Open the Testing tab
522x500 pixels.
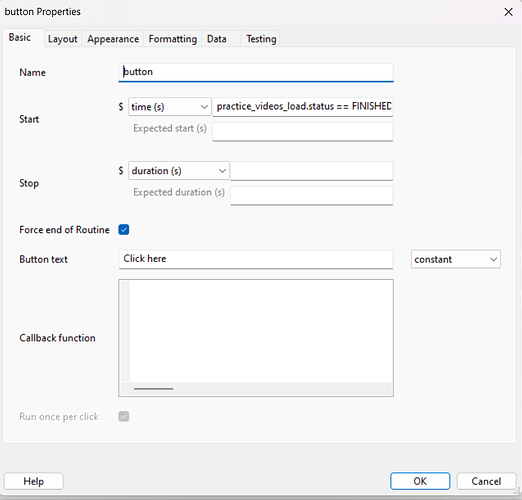(x=261, y=39)
